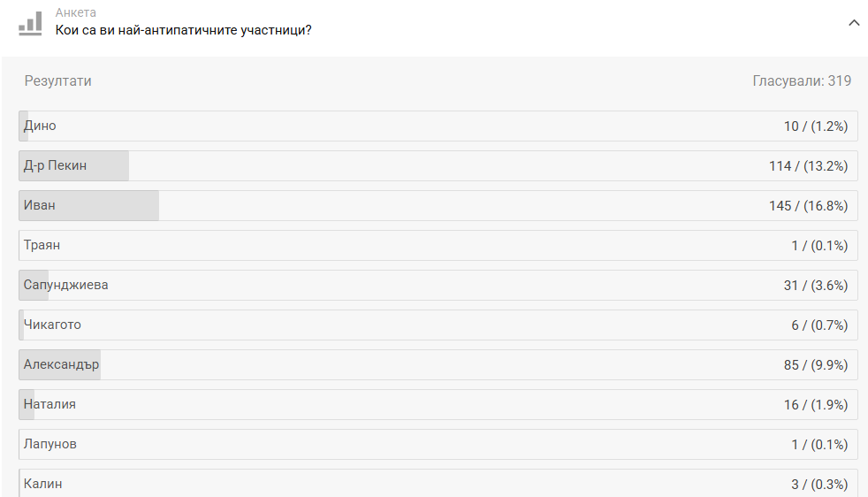The width and height of the screenshot is (868, 497).
Task: Click the poll question about най-антипатичните участници
Action: [x=183, y=30]
